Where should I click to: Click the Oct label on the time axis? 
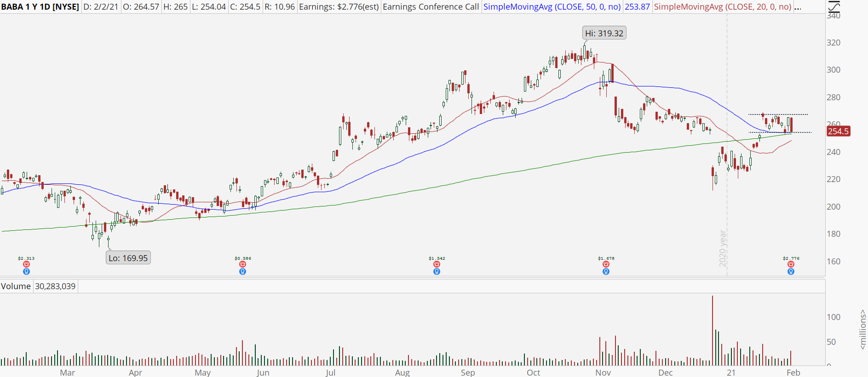coord(534,372)
